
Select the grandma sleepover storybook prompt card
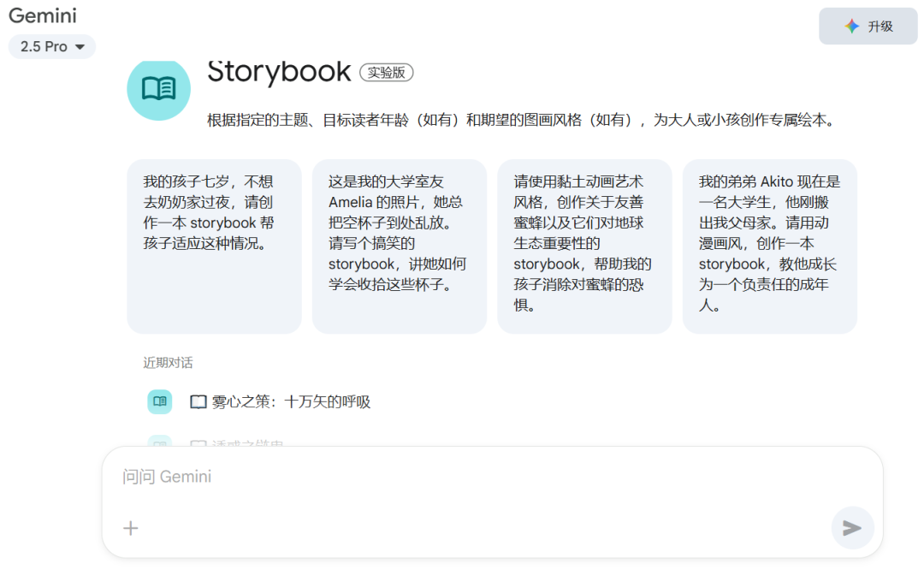click(x=214, y=246)
